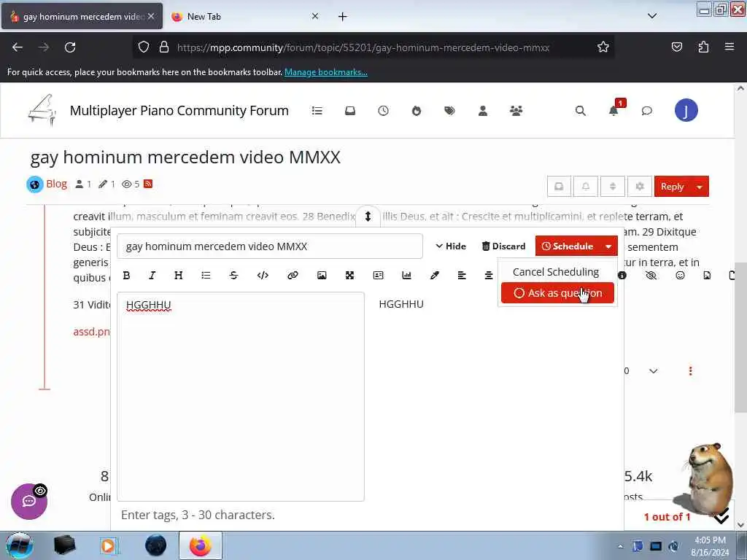
Task: Mark the topic unread with inbox button
Action: click(560, 186)
